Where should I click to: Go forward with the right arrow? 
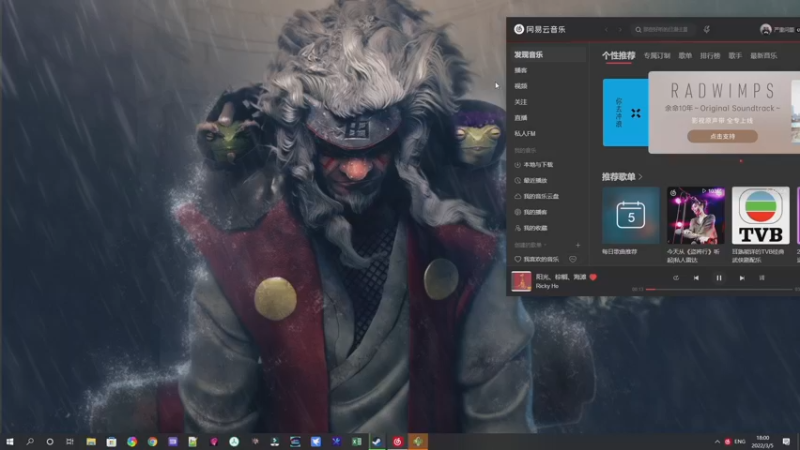pyautogui.click(x=620, y=30)
